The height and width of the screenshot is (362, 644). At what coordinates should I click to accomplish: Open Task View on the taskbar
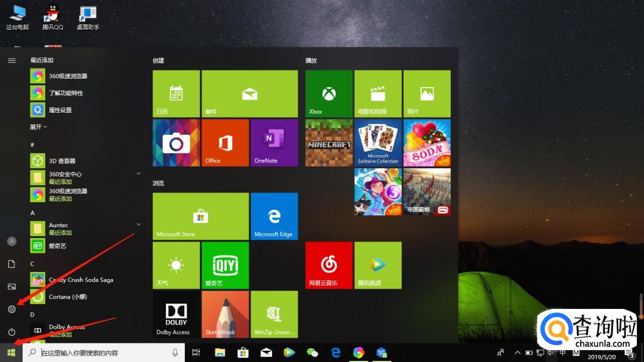click(x=196, y=352)
